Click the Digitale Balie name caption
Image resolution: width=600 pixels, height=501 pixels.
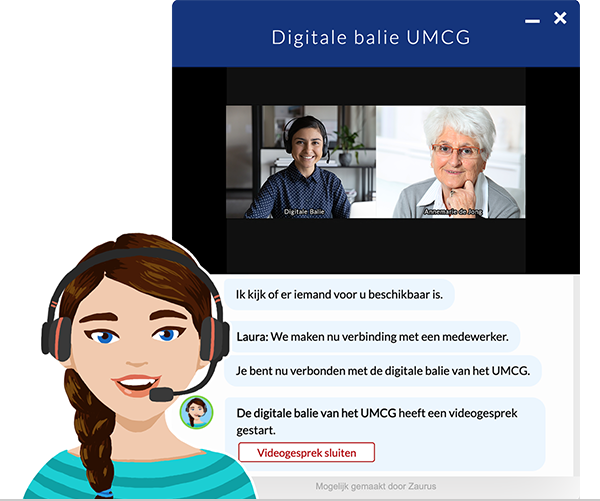tap(304, 212)
